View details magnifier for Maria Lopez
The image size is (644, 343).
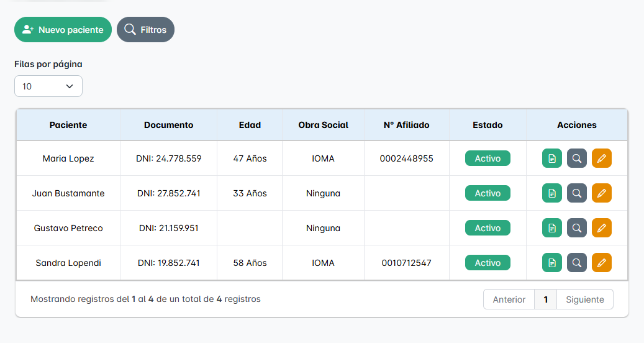[576, 158]
